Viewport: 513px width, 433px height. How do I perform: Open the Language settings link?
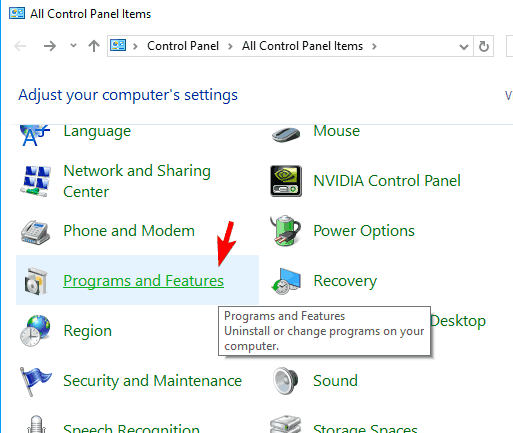coord(97,131)
